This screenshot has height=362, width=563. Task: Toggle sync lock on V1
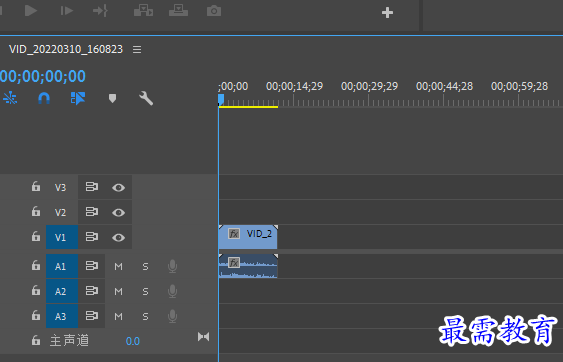[x=92, y=237]
